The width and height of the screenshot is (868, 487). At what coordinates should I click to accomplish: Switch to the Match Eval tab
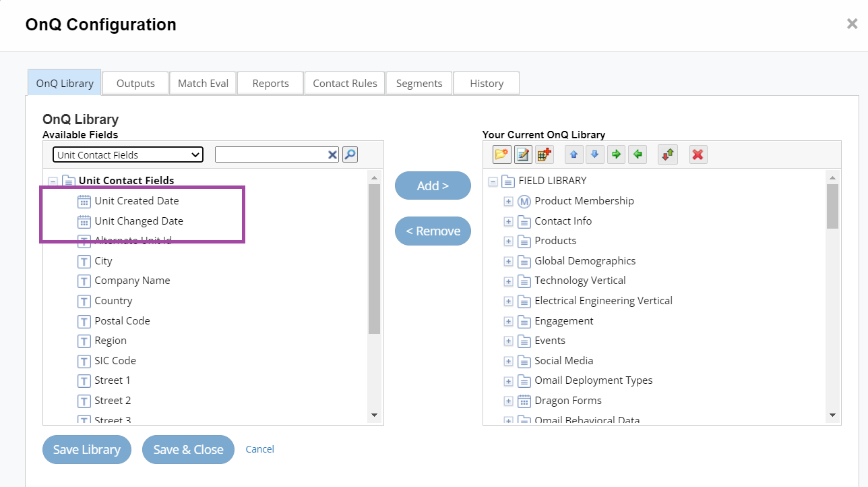(x=203, y=84)
